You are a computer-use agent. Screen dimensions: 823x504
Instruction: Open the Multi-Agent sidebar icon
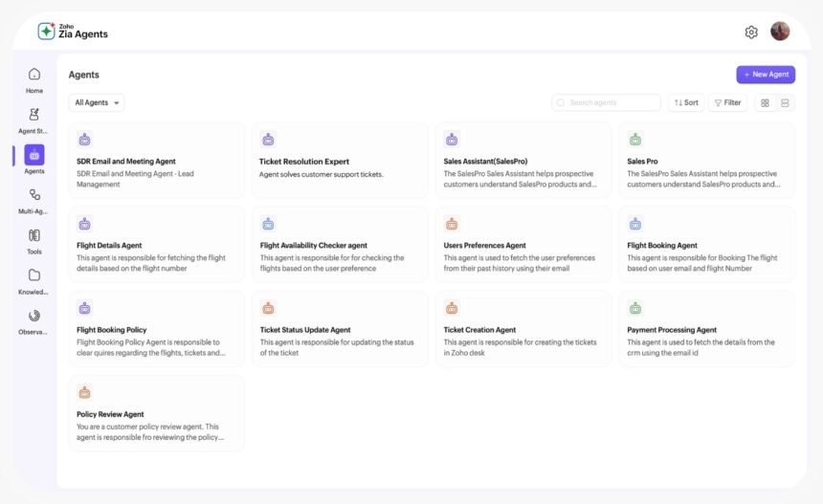point(34,194)
